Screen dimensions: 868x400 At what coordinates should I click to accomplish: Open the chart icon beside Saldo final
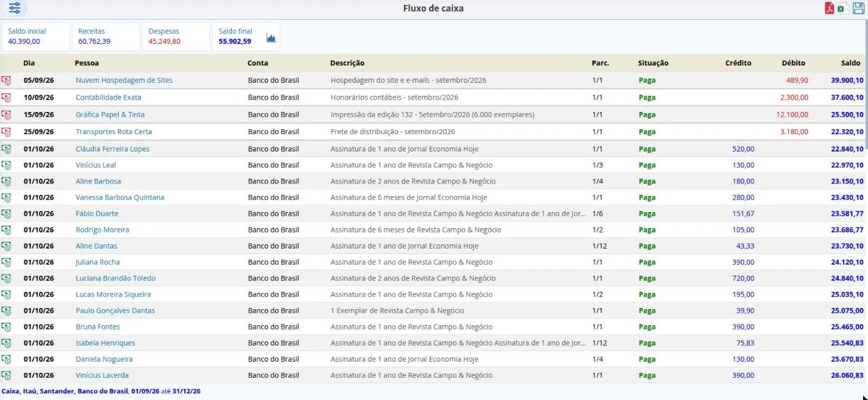(x=271, y=38)
